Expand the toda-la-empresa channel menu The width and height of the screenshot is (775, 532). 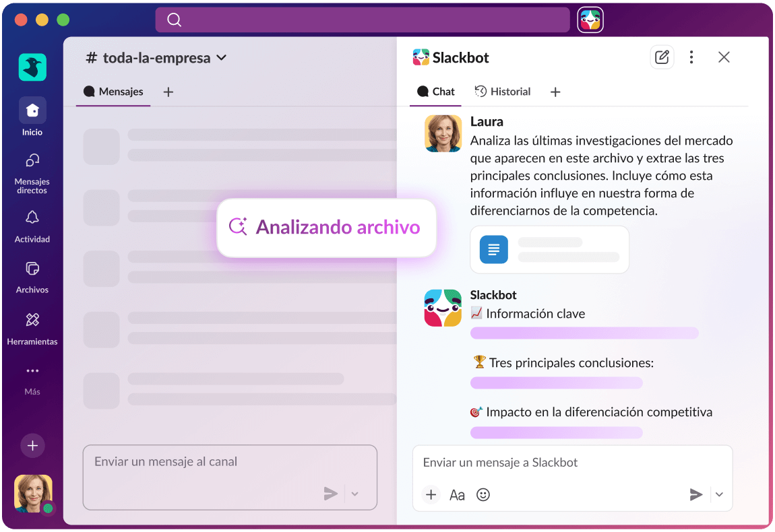point(222,58)
